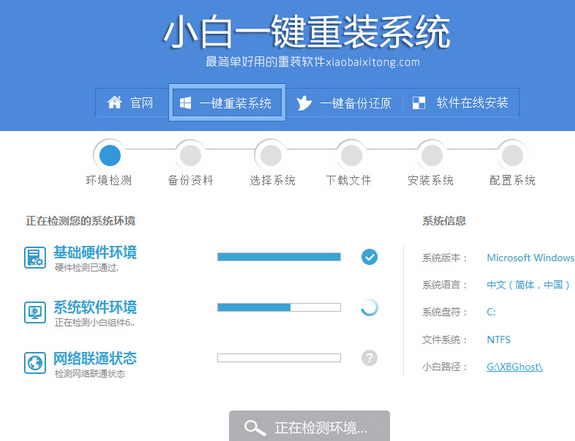Click the 网络联通状态 progress bar
Image resolution: width=575 pixels, height=441 pixels.
pos(279,357)
